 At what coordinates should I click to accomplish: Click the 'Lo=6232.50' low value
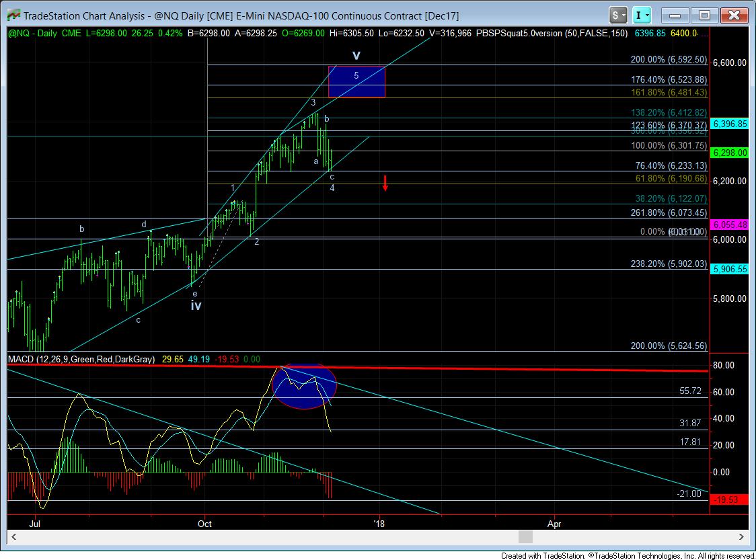(402, 33)
